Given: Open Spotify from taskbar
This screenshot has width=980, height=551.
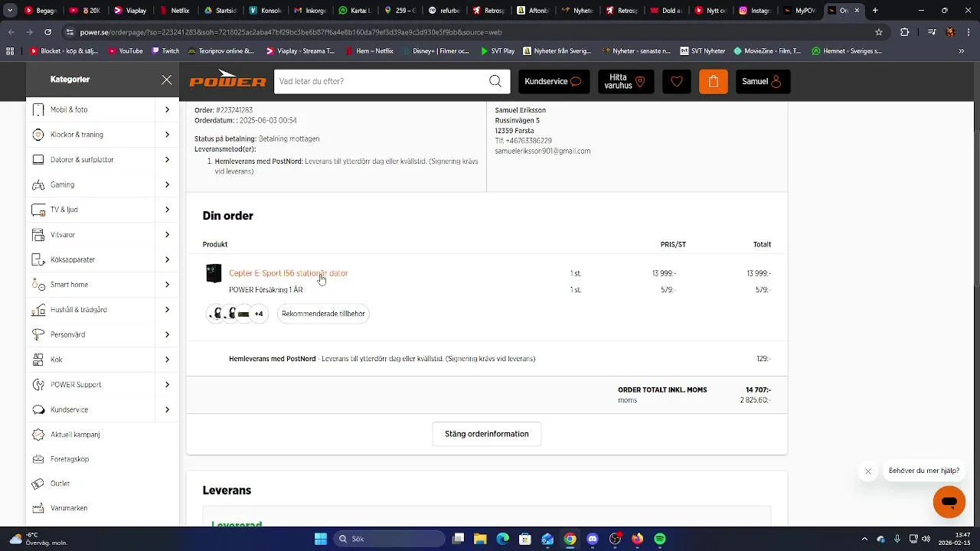Looking at the screenshot, I should [660, 539].
